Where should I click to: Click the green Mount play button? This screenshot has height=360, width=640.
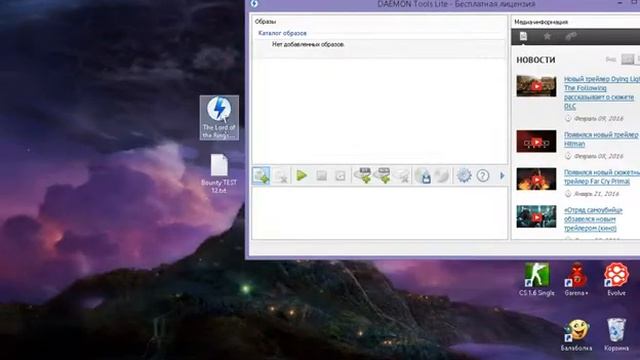302,176
